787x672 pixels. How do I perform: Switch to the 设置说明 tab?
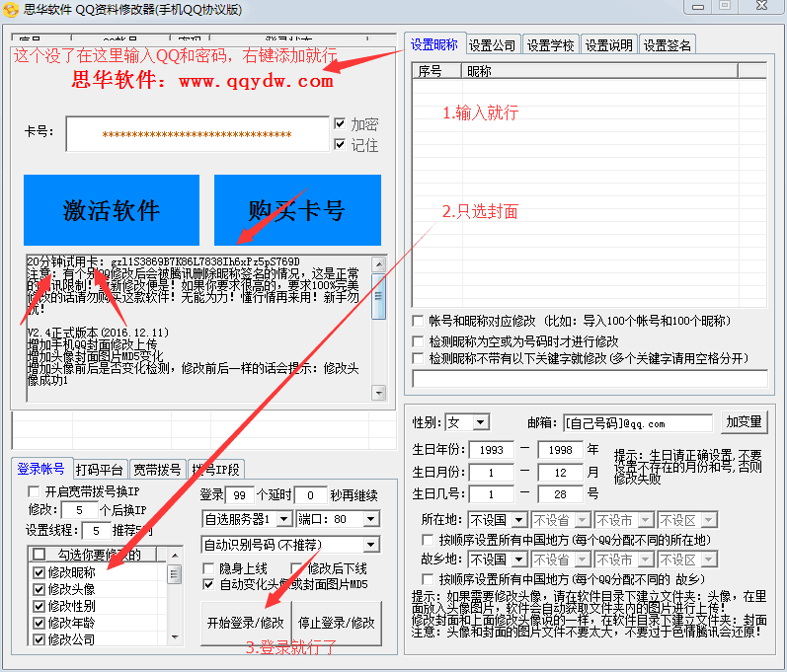[x=609, y=45]
